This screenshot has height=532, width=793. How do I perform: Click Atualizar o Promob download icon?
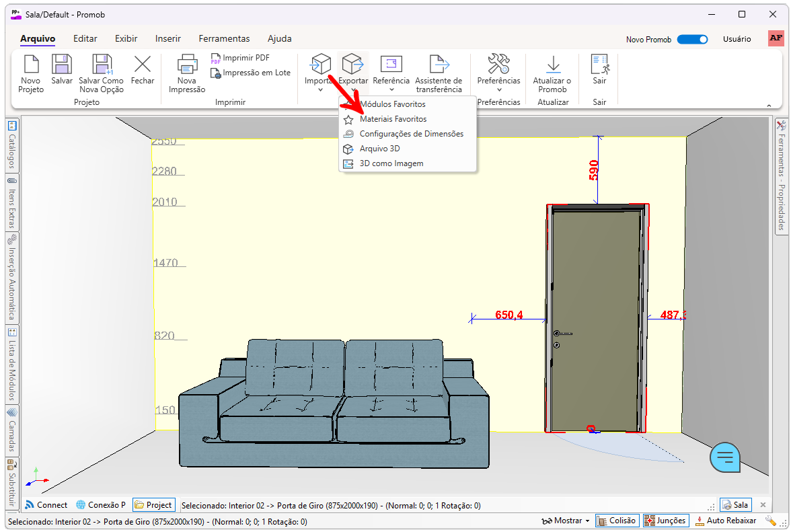click(x=552, y=65)
